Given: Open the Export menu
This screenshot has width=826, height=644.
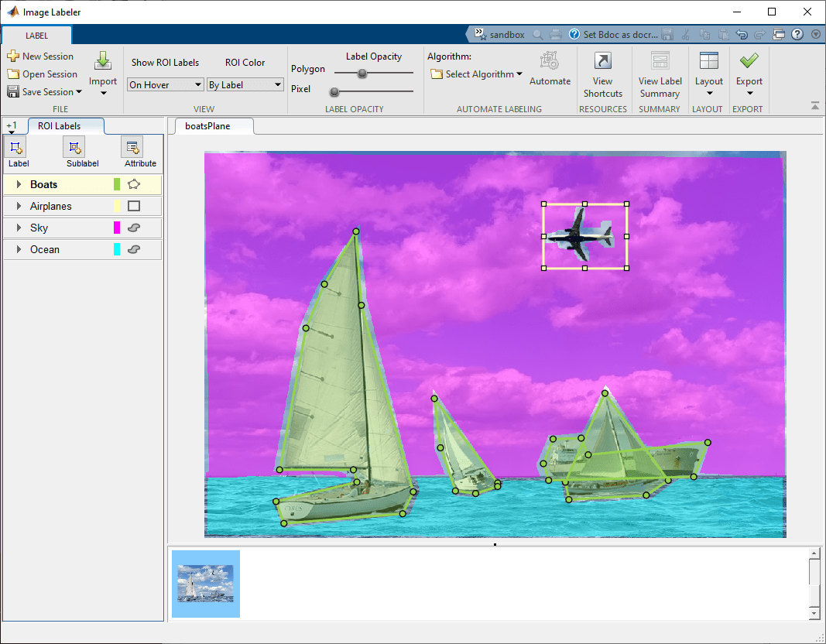Looking at the screenshot, I should pyautogui.click(x=749, y=74).
